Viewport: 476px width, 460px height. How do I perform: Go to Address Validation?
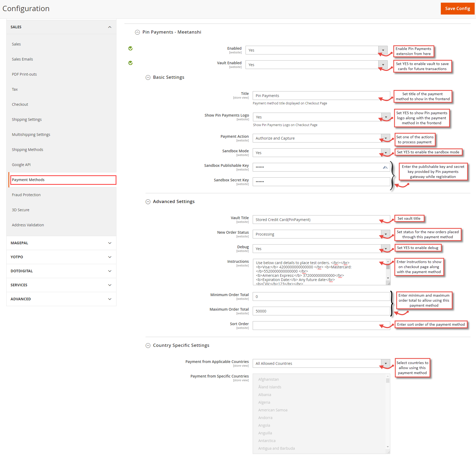(28, 225)
